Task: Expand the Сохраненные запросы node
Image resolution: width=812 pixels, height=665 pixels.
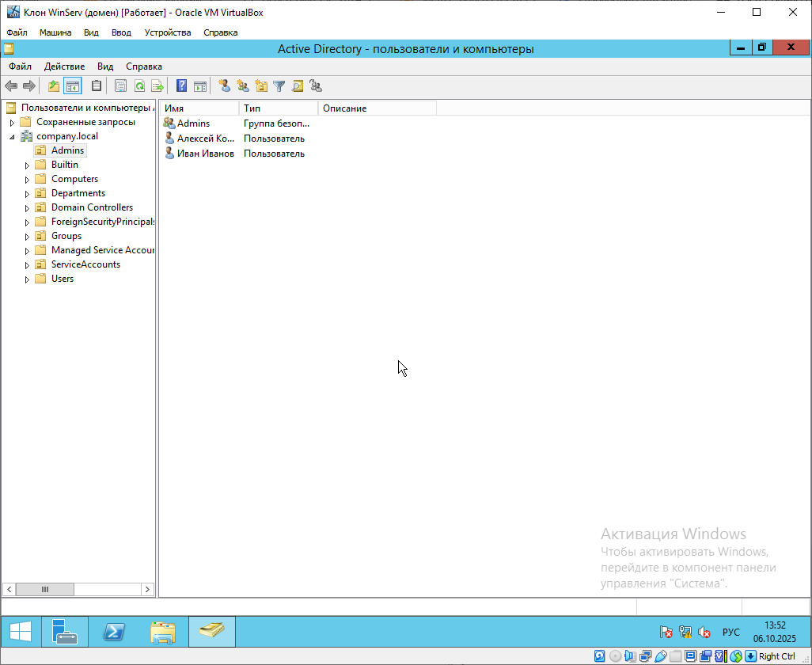Action: (x=13, y=123)
